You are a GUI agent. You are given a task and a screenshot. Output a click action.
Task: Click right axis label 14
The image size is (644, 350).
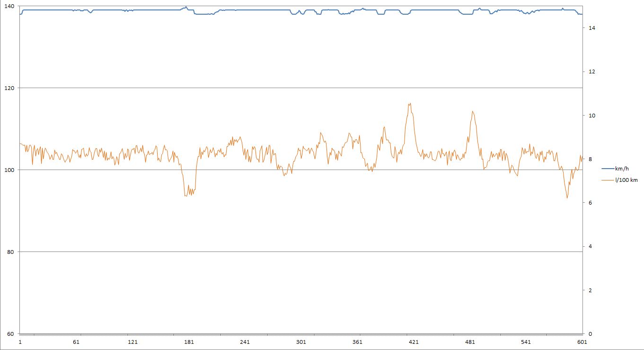pos(591,28)
